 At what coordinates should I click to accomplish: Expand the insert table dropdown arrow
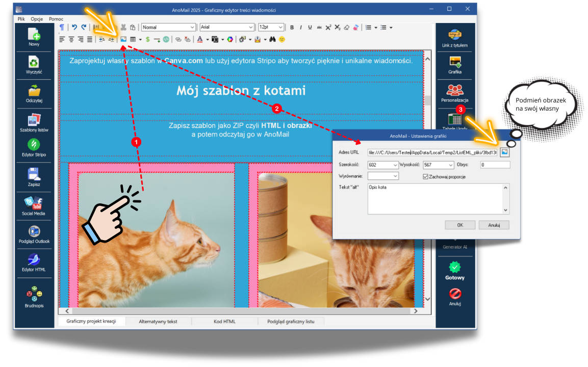pyautogui.click(x=140, y=39)
